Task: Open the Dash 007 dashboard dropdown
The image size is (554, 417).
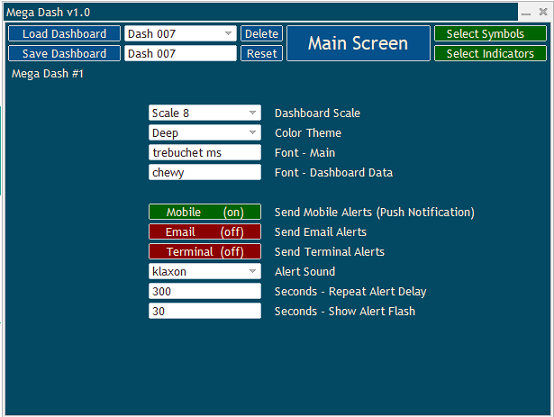Action: coord(181,34)
